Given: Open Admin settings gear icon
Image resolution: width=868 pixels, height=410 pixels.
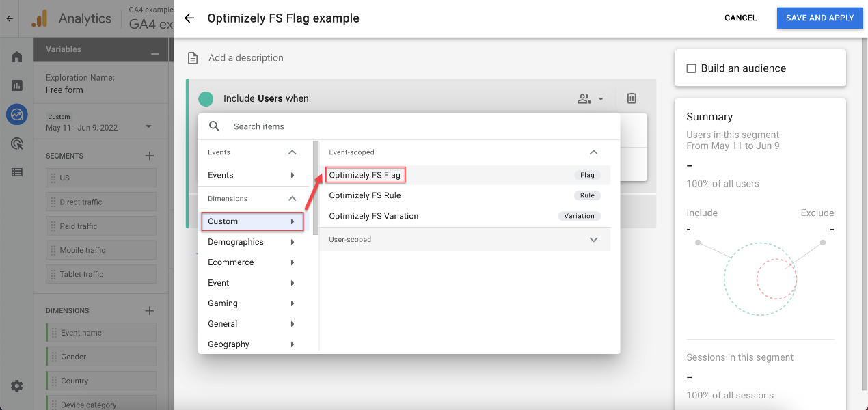Looking at the screenshot, I should point(17,386).
